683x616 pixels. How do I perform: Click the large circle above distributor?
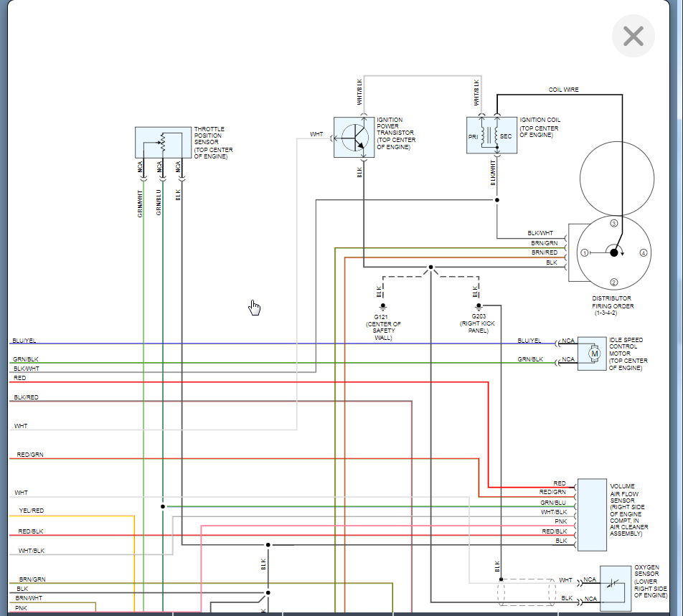[617, 179]
